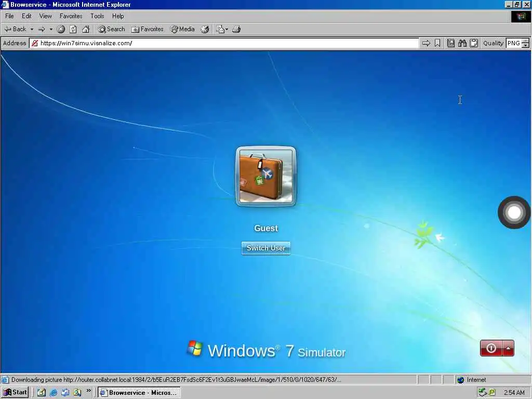Click the Switch User button
Viewport: 532px width, 399px height.
(265, 248)
